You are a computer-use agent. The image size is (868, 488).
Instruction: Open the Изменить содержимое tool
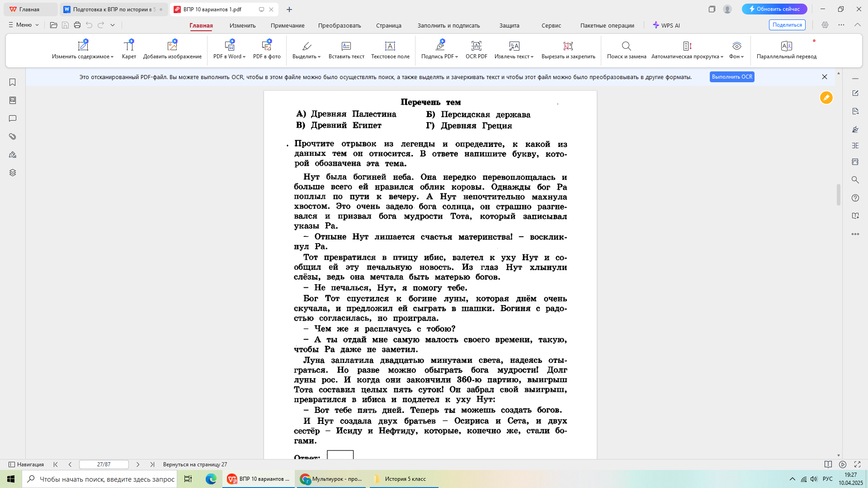coord(83,50)
